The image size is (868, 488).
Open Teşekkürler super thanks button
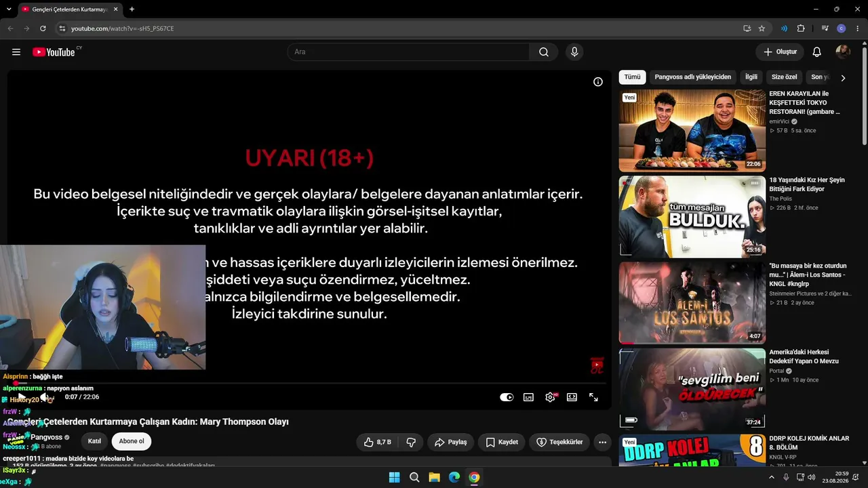559,442
